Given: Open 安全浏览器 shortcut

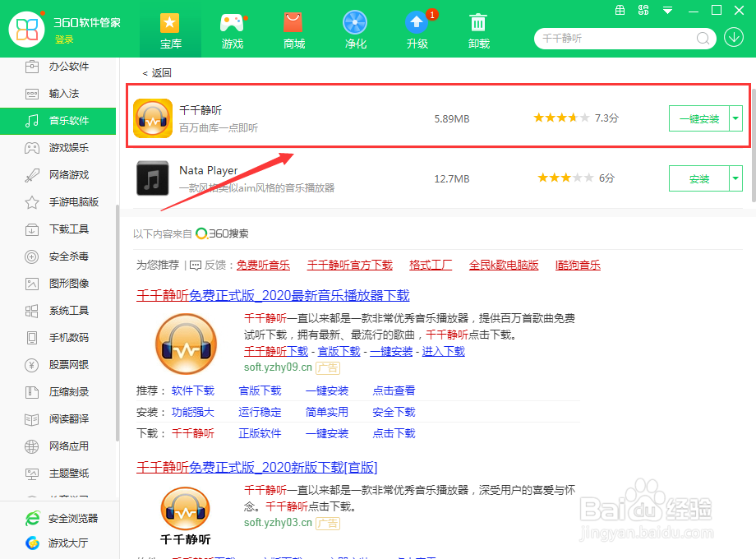Looking at the screenshot, I should point(62,519).
